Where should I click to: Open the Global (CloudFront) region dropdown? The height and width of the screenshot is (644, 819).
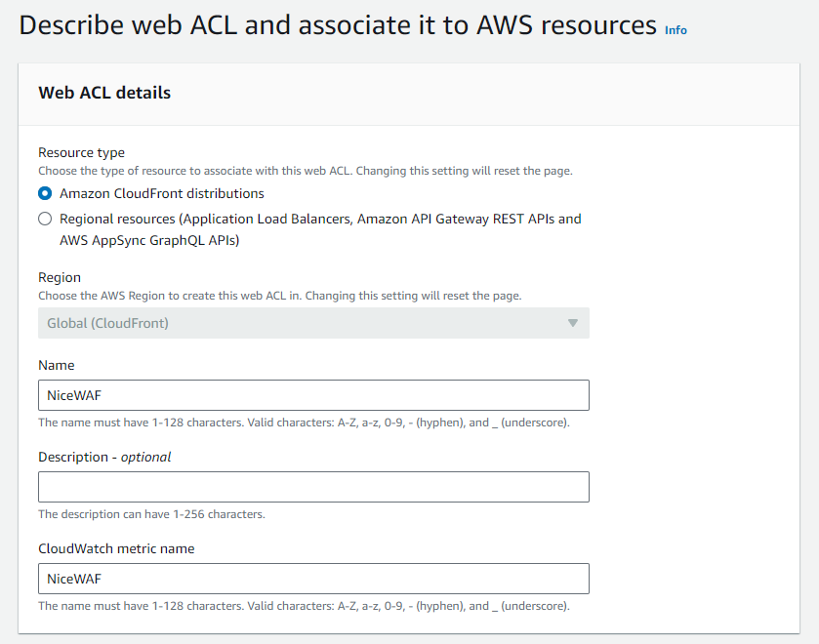[313, 323]
